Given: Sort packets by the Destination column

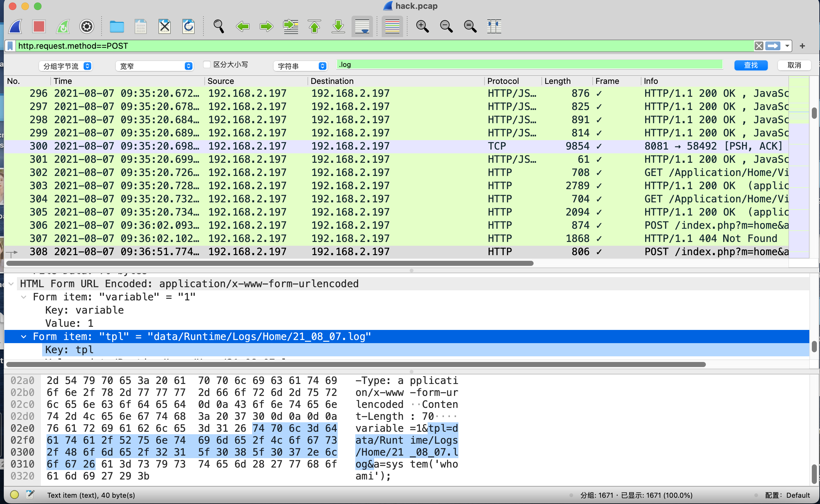Looking at the screenshot, I should point(396,81).
